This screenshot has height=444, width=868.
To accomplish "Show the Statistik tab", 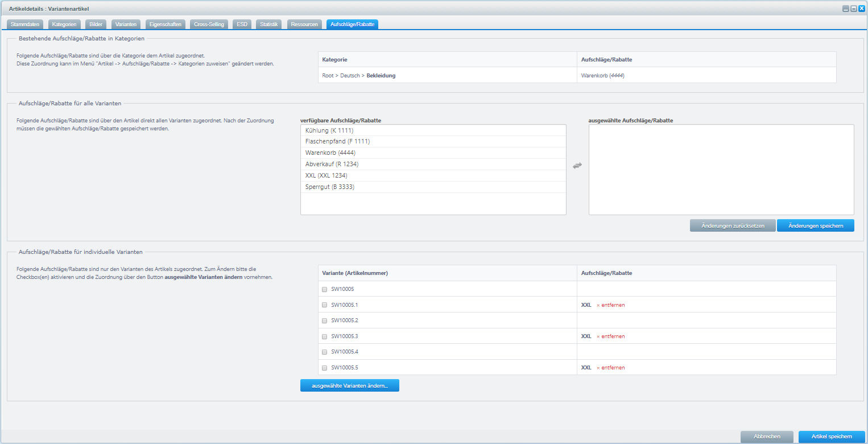I will [x=269, y=24].
